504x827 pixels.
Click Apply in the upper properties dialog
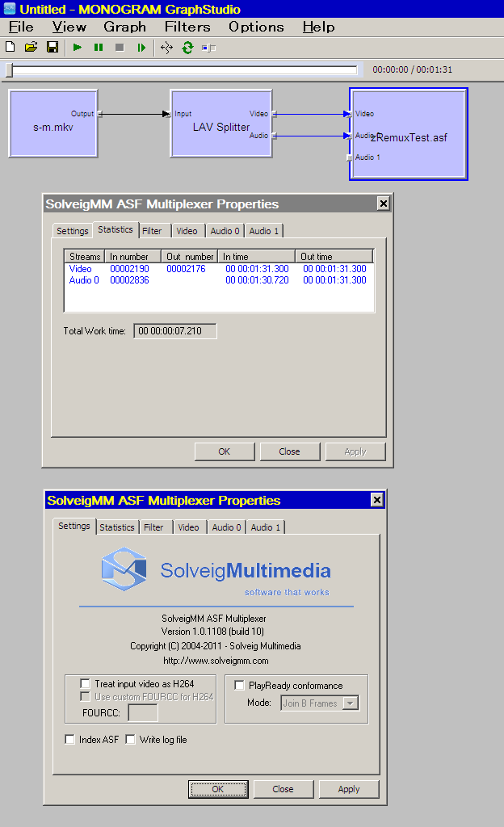click(355, 451)
